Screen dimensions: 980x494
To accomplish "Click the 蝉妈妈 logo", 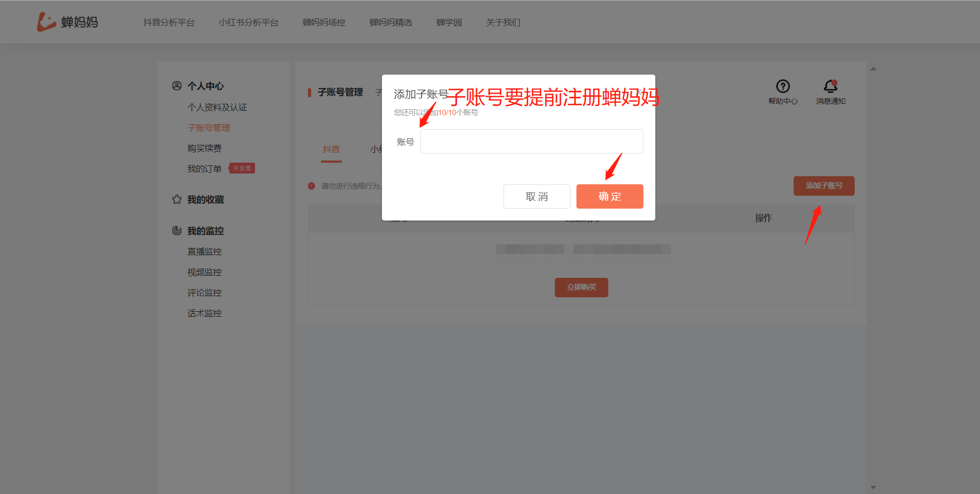I will point(68,22).
